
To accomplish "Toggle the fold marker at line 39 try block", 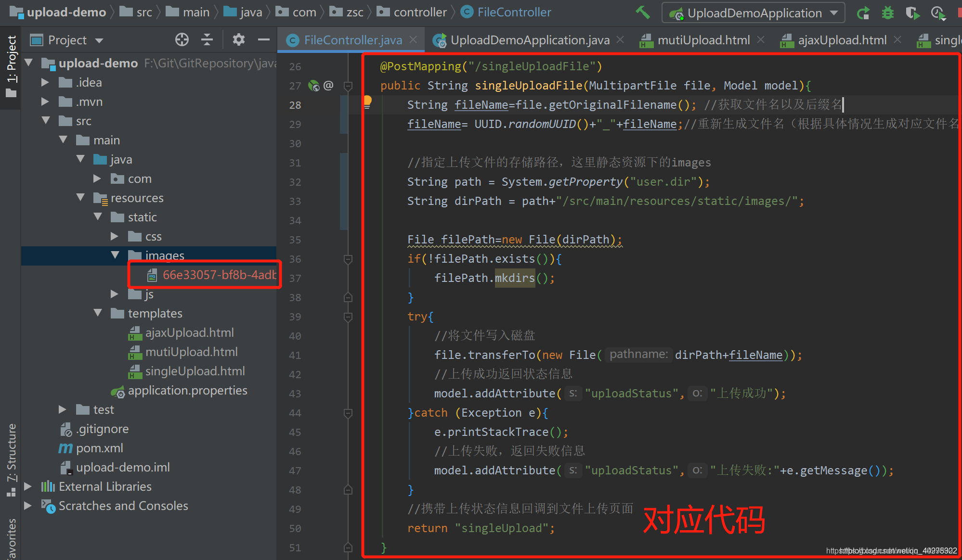I will [348, 317].
